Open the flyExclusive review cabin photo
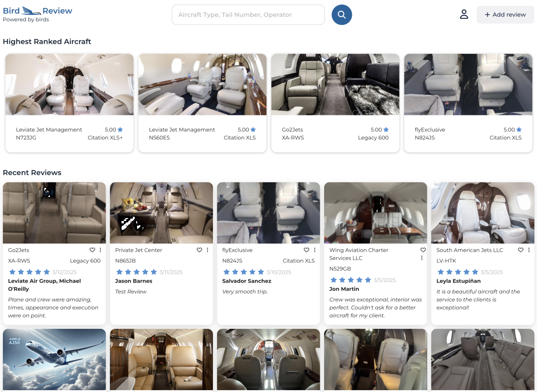 click(268, 213)
